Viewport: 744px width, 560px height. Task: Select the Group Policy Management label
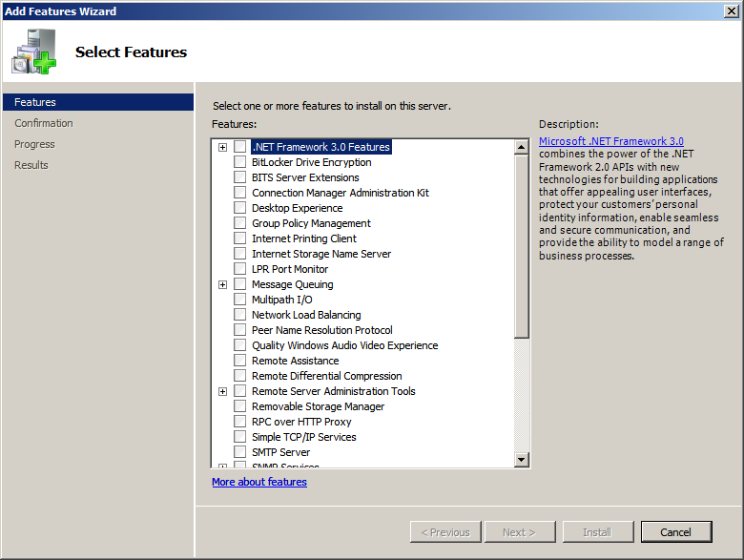(x=311, y=223)
